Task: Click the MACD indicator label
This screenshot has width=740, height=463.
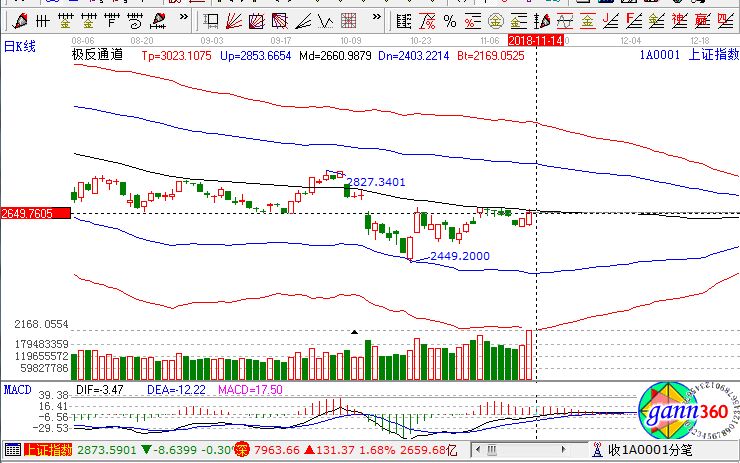Action: coord(17,387)
